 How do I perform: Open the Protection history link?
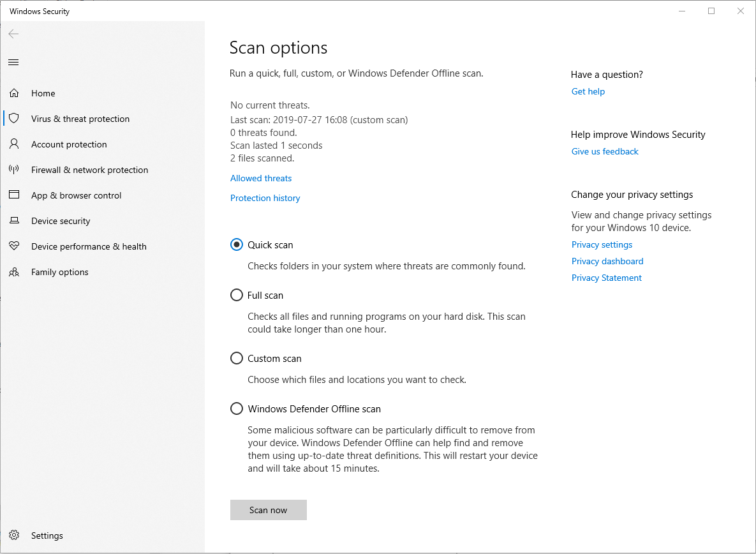[x=265, y=198]
